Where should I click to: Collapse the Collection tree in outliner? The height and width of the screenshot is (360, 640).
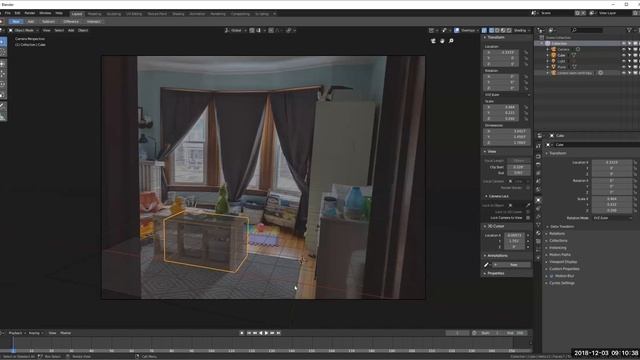pos(542,43)
